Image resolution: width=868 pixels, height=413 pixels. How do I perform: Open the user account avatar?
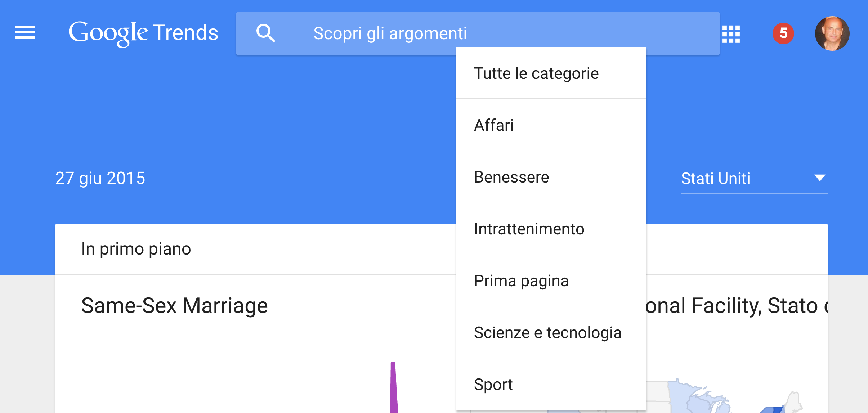(832, 33)
